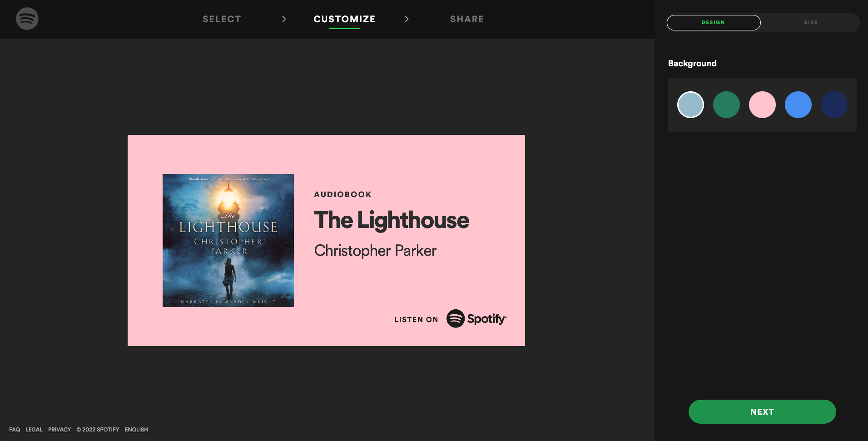Open the PRIVACY link
Image resolution: width=868 pixels, height=441 pixels.
click(60, 430)
